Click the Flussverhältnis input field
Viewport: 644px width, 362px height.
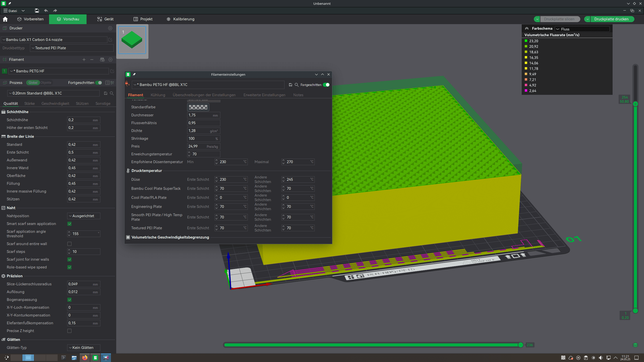tap(204, 123)
